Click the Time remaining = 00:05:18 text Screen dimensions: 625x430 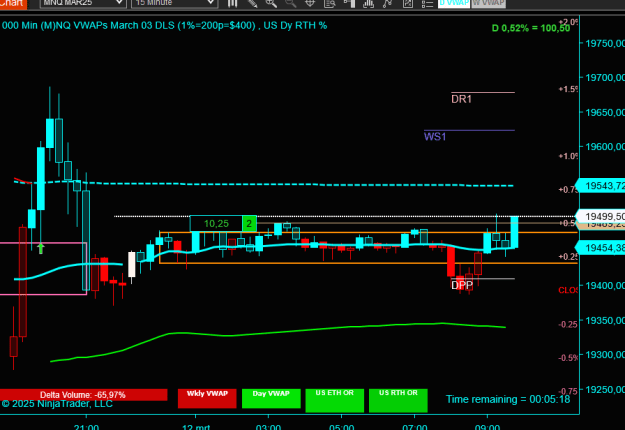508,399
